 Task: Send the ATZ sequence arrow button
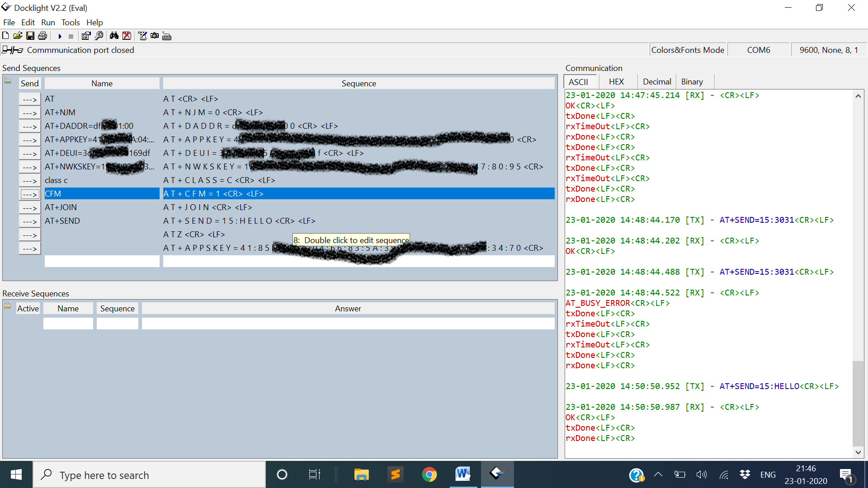[30, 235]
